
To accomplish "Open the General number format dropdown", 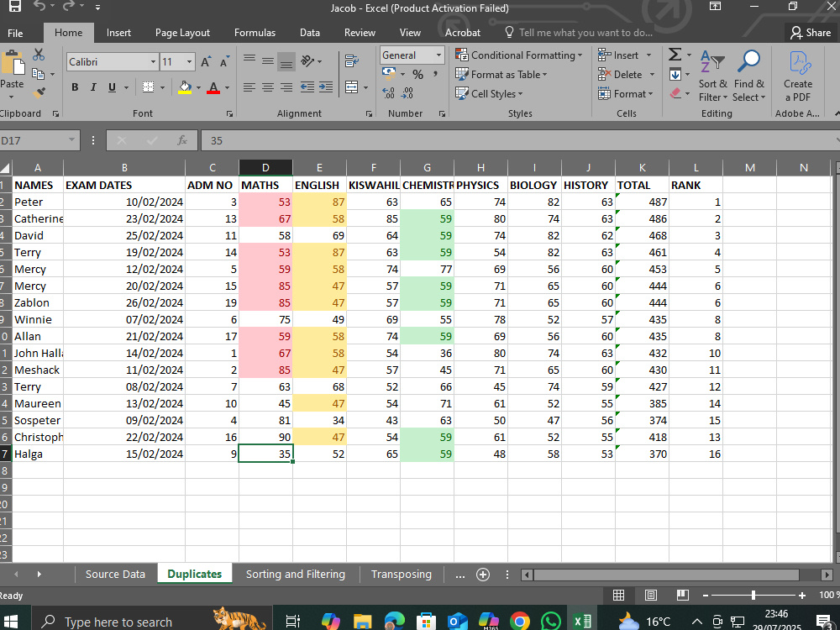I will (x=438, y=55).
